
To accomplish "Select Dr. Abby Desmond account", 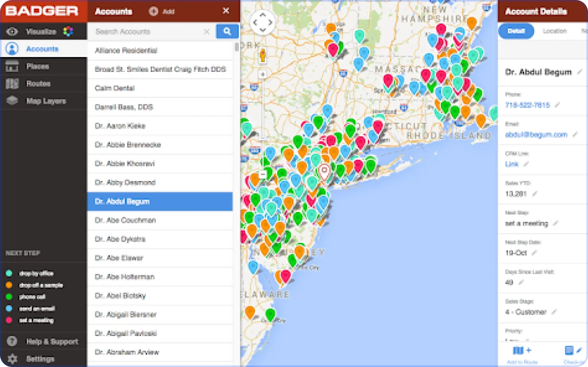I will coord(160,182).
